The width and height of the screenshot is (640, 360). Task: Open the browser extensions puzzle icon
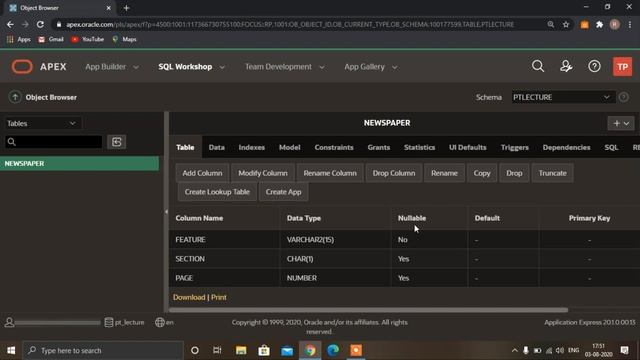click(x=599, y=24)
